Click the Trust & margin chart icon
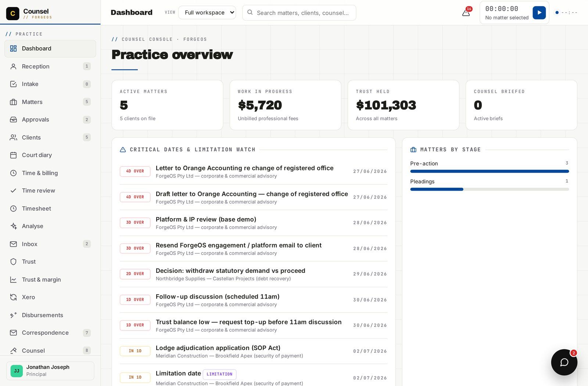Screen dimensions: 588x386 tap(13, 280)
